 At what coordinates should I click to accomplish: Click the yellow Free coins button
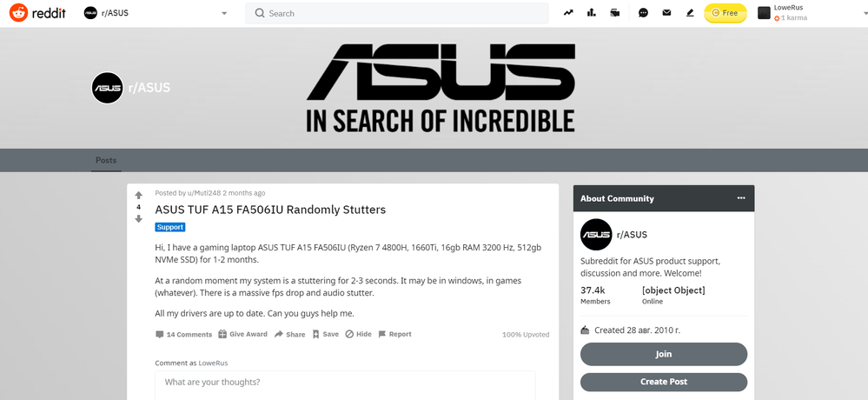point(726,13)
